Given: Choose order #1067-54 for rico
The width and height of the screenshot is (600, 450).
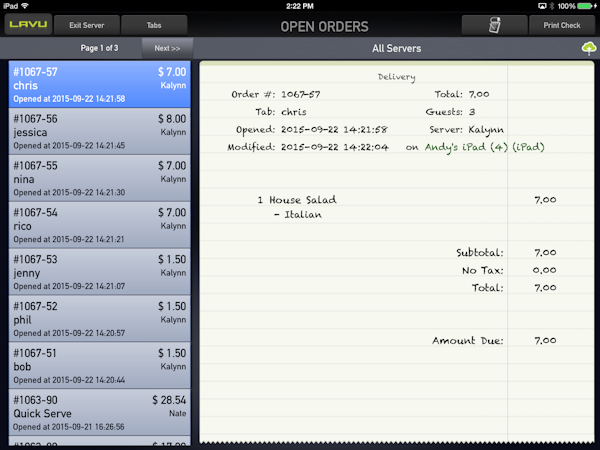Looking at the screenshot, I should pos(99,225).
